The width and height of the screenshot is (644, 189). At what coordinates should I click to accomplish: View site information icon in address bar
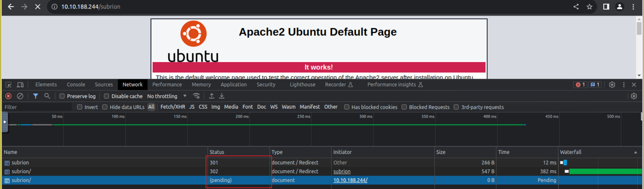click(54, 7)
